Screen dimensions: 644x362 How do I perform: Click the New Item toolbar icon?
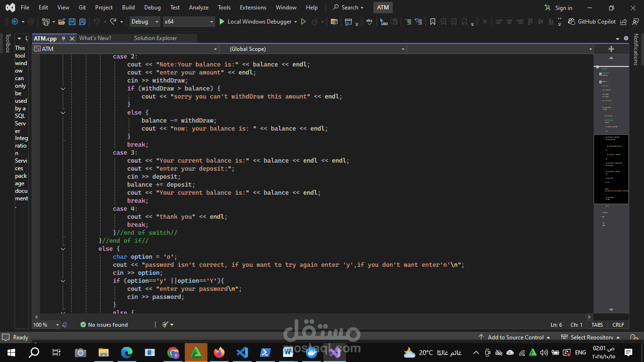click(46, 22)
